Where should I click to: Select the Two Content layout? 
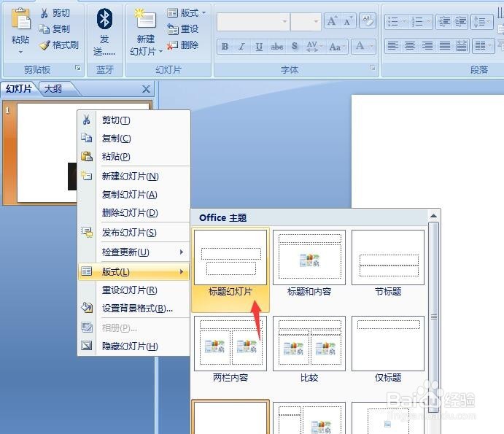click(x=230, y=349)
